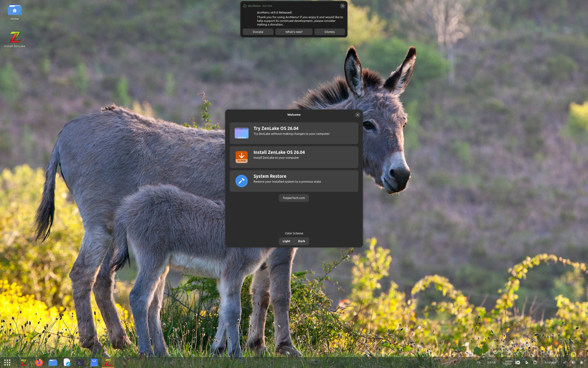The width and height of the screenshot is (588, 368).
Task: Switch color scheme to Dark
Action: pos(302,241)
